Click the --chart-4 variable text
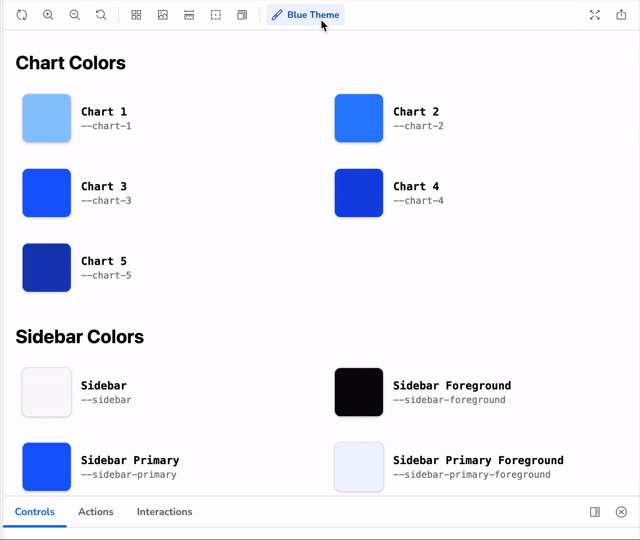Screen dimensions: 640x540 tap(418, 201)
